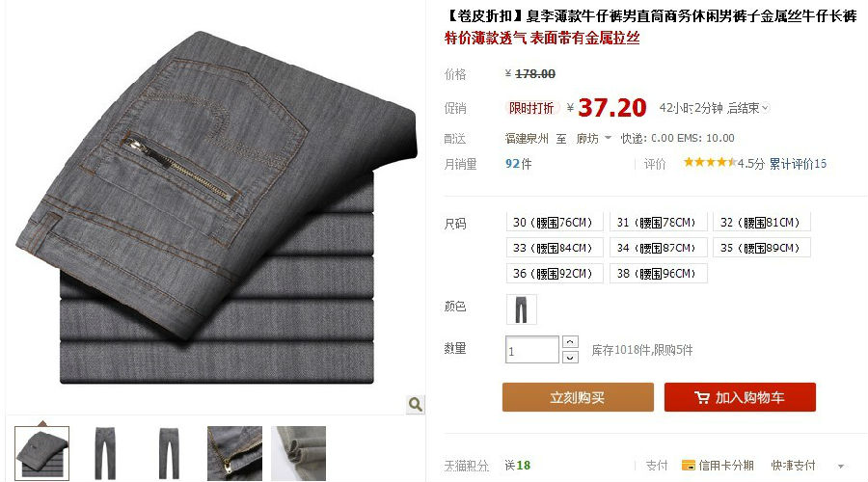Click the shopping cart icon in 加入购物车
The height and width of the screenshot is (482, 868).
tap(702, 398)
